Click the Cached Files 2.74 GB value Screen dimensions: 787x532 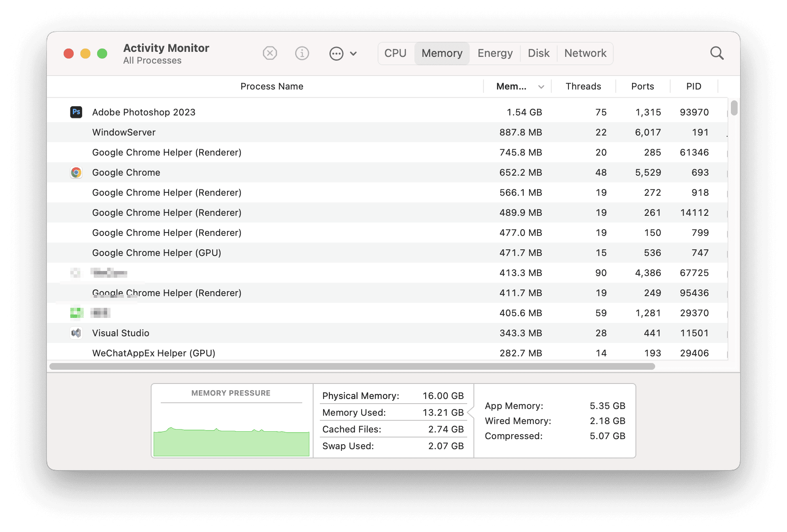(x=446, y=429)
